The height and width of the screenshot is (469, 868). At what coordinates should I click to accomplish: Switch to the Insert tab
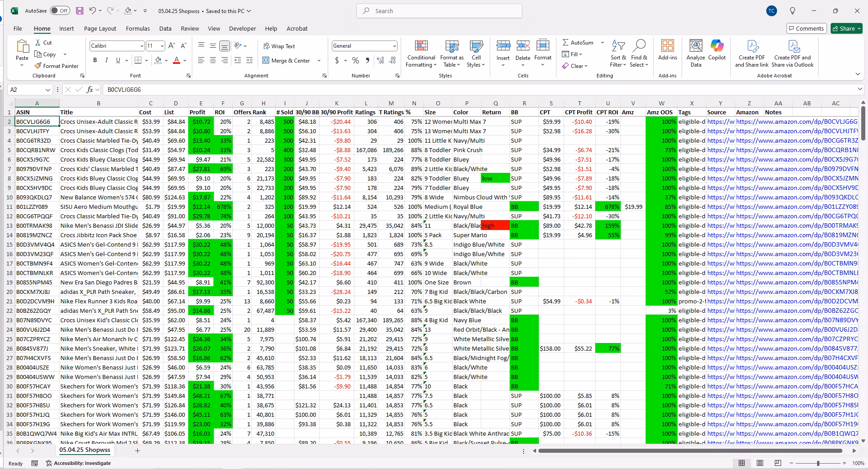67,28
